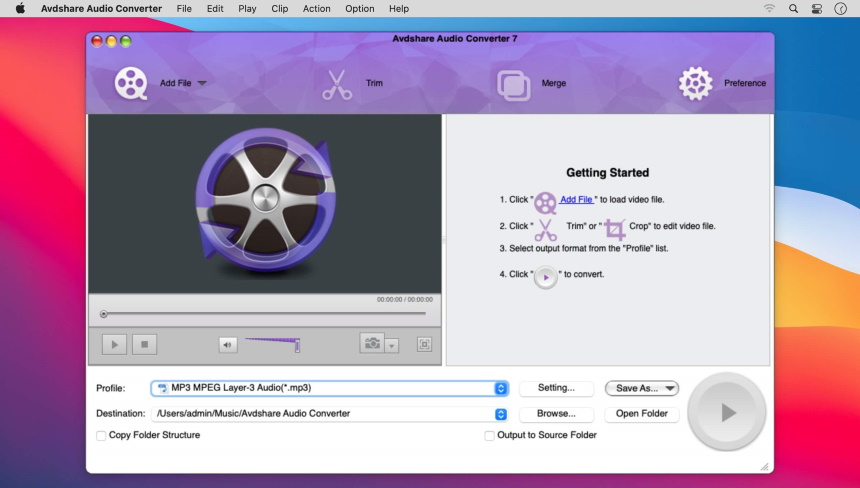Open the Profile format dropdown
Viewport: 860px width, 488px height.
pos(501,388)
